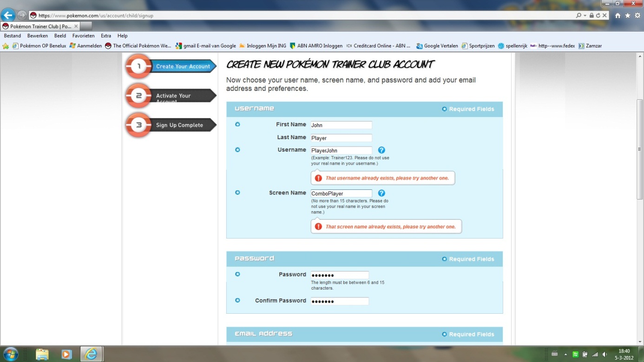
Task: Click the browser forward arrow button
Action: 22,15
